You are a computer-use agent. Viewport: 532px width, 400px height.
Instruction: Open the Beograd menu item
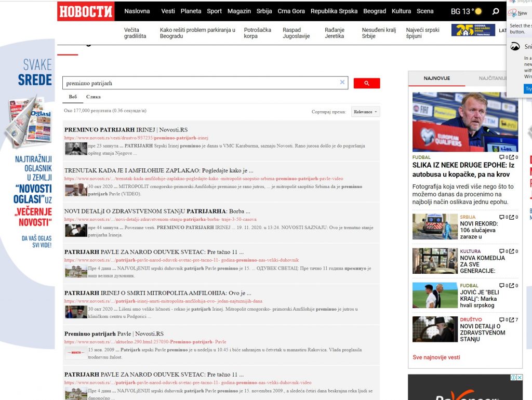click(x=375, y=11)
